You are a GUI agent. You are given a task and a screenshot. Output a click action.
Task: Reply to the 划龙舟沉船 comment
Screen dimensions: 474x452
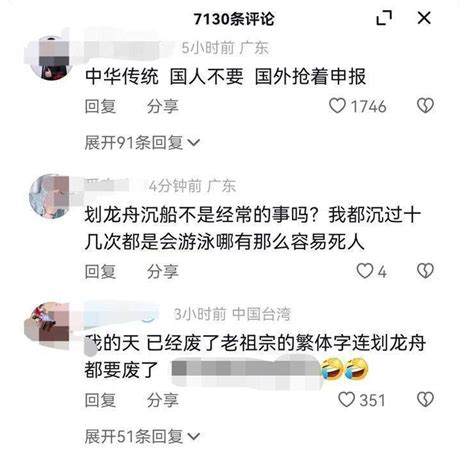(100, 271)
